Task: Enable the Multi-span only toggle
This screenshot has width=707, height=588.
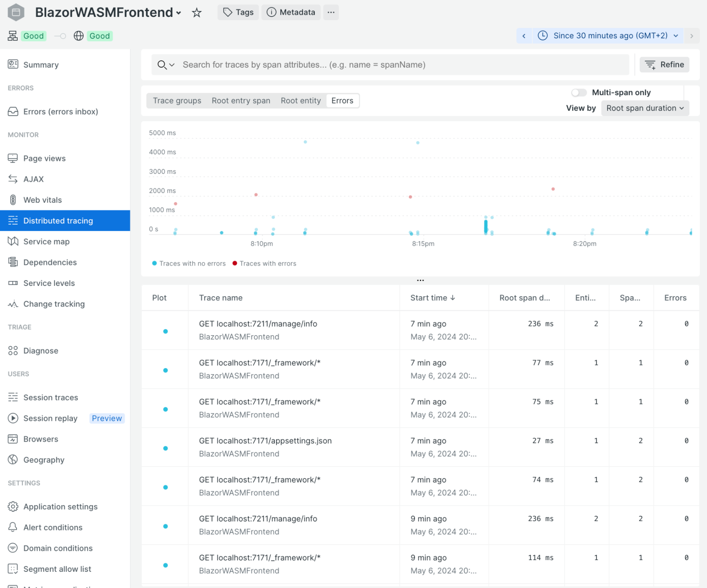Action: coord(579,92)
